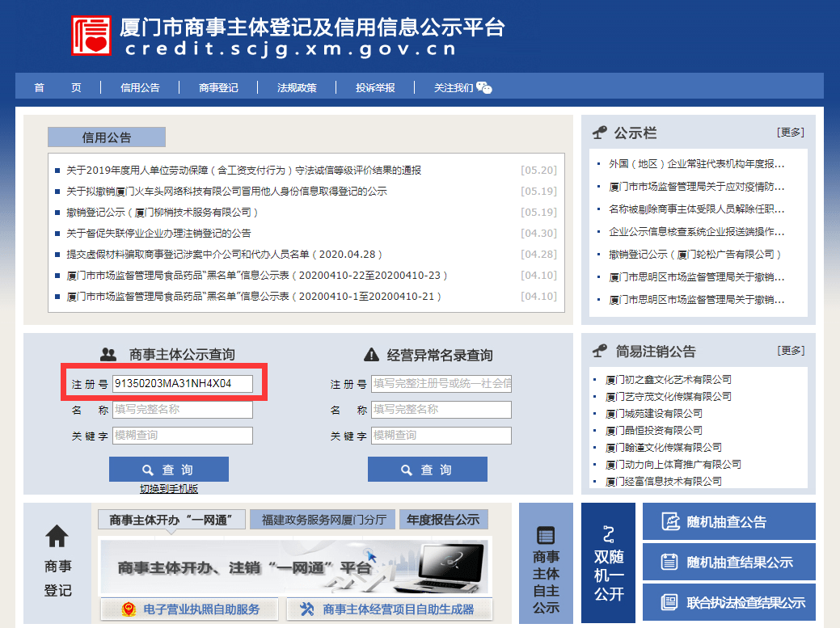Click the badge icon on 电子营业执照自助服务
Image resolution: width=840 pixels, height=628 pixels.
point(129,608)
